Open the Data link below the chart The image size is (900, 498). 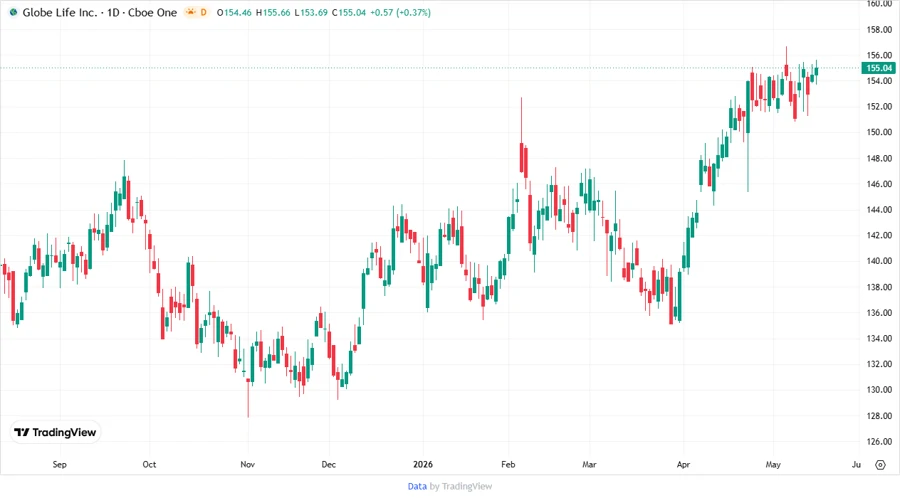pyautogui.click(x=417, y=487)
